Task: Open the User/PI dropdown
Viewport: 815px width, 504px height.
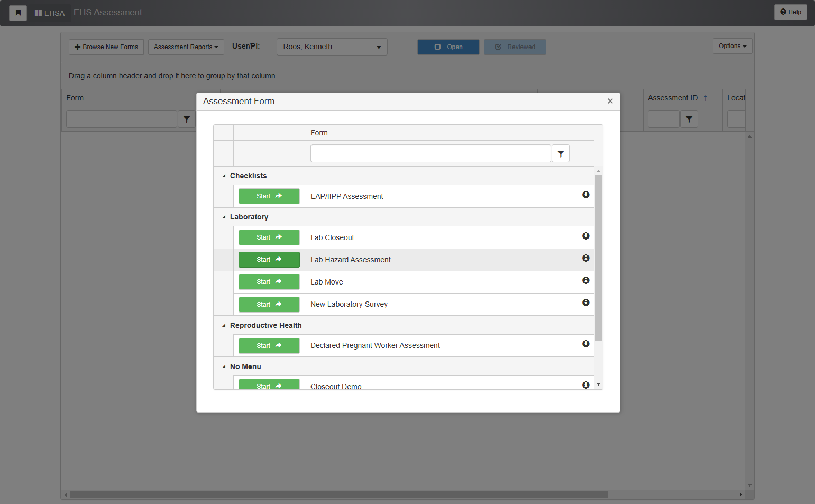Action: [332, 47]
